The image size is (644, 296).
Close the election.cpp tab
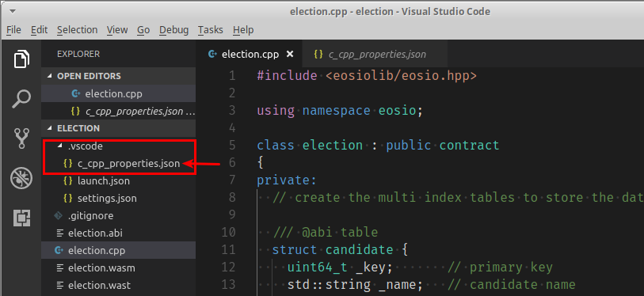point(290,54)
